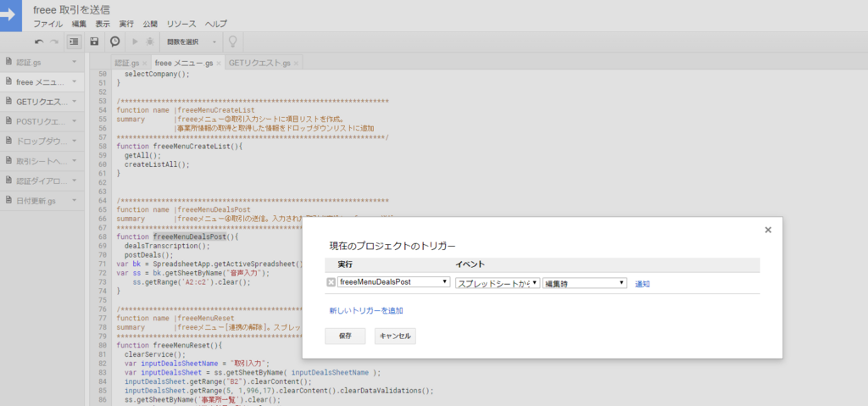Open the 実行 menu
868x406 pixels.
pyautogui.click(x=126, y=24)
